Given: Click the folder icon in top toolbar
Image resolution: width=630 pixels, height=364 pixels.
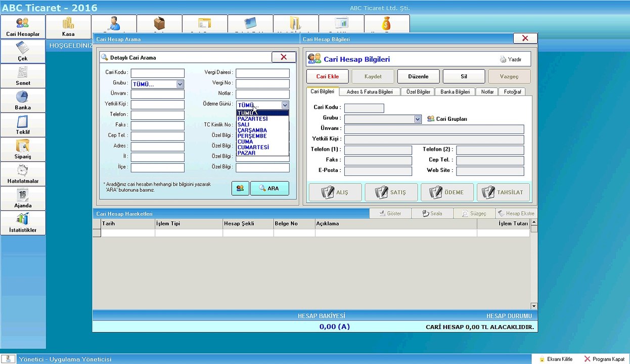Looking at the screenshot, I should click(x=296, y=23).
